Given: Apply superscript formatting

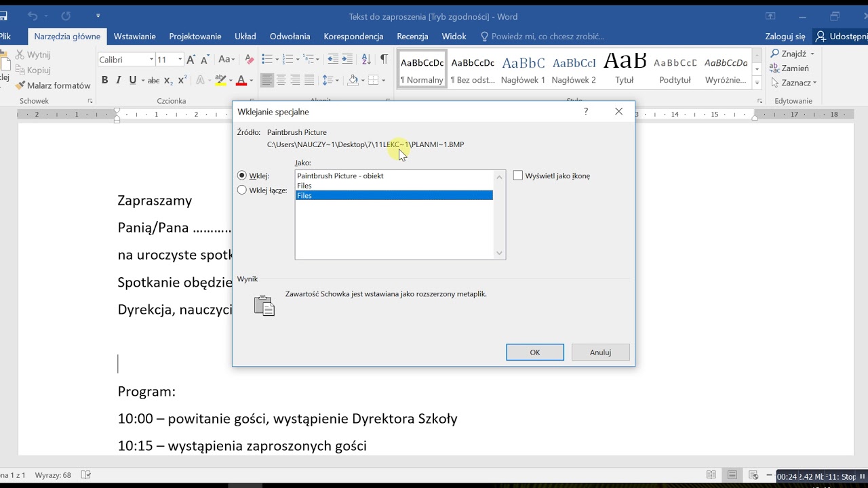Looking at the screenshot, I should click(182, 80).
